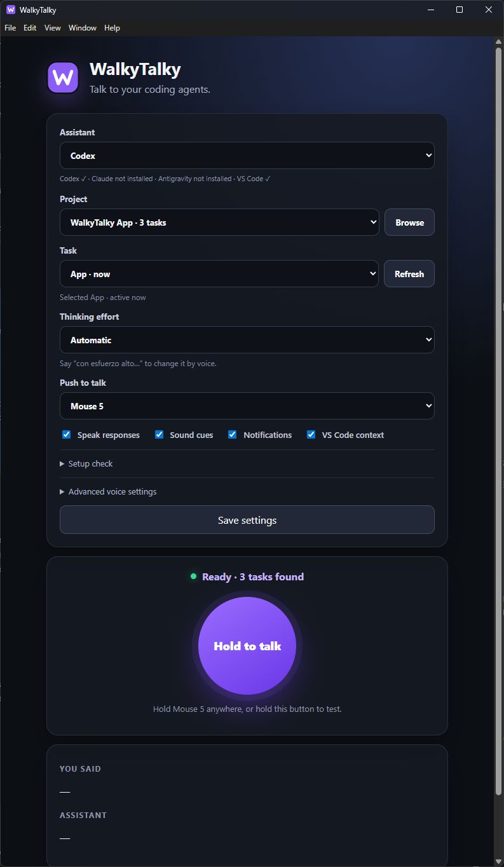The width and height of the screenshot is (504, 867).
Task: Disable the Notifications checkbox
Action: point(233,435)
